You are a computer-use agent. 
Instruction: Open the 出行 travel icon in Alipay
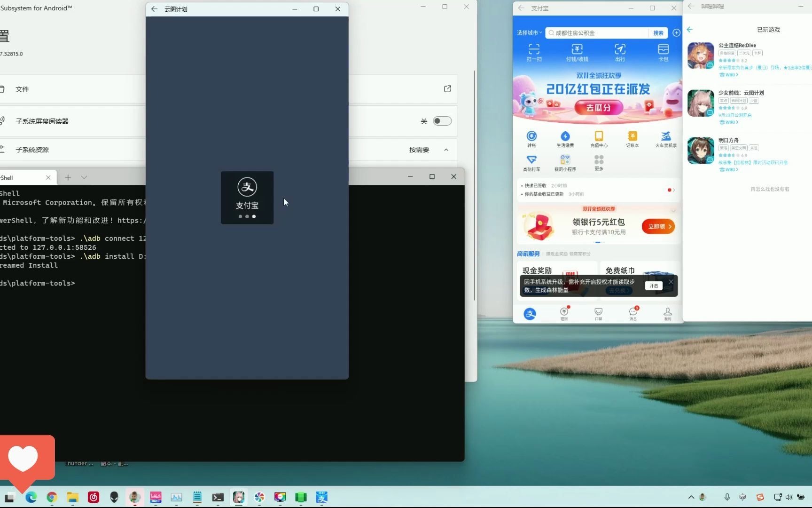[620, 52]
